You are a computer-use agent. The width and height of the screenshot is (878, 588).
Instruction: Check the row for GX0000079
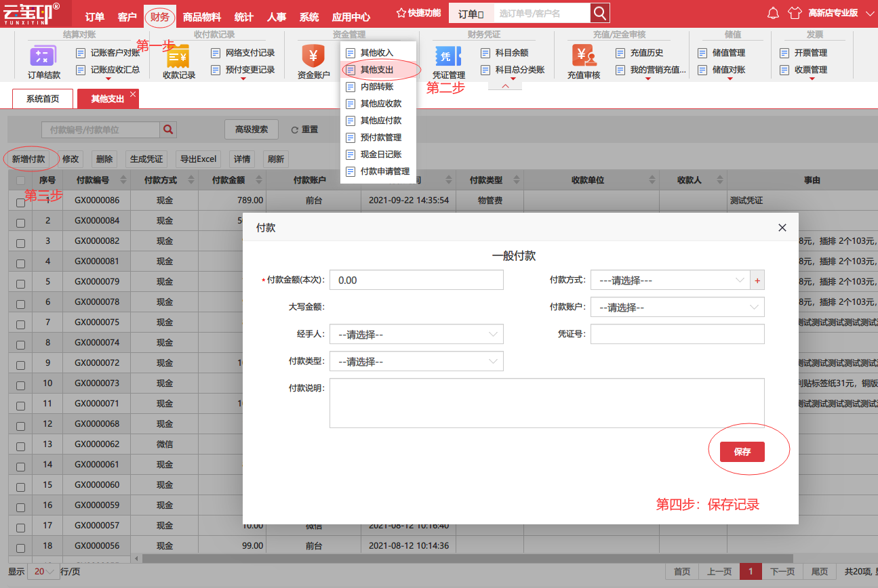tap(20, 283)
